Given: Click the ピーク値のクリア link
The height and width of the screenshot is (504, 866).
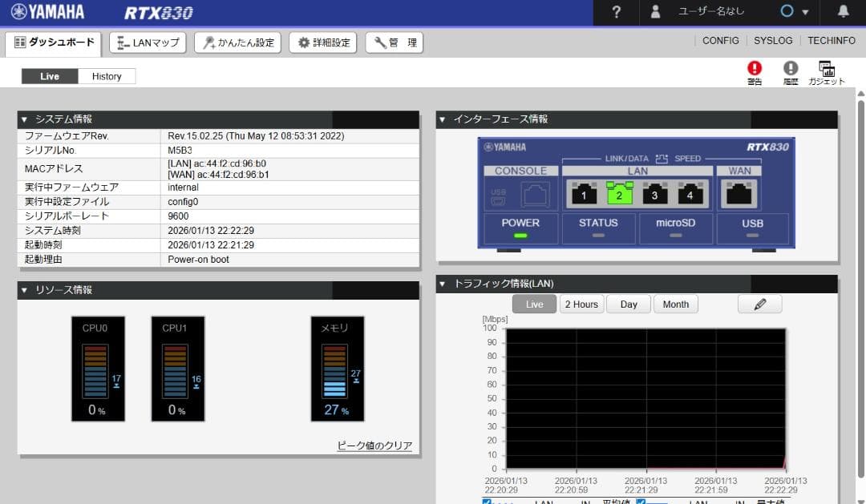Looking at the screenshot, I should click(374, 445).
